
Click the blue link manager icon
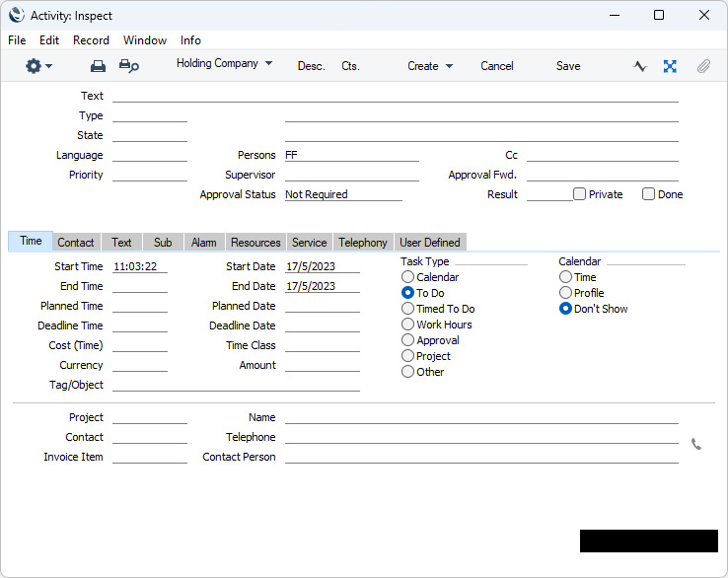(670, 66)
